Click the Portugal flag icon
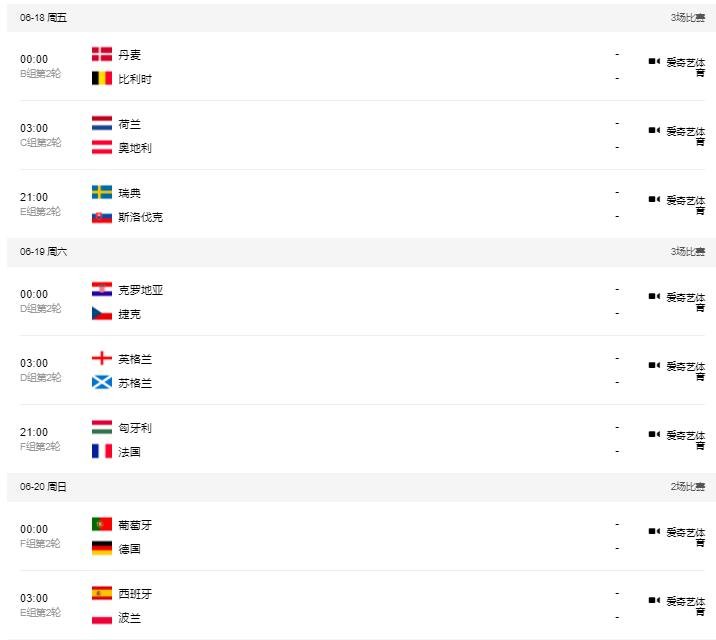Image resolution: width=716 pixels, height=640 pixels. [x=101, y=525]
